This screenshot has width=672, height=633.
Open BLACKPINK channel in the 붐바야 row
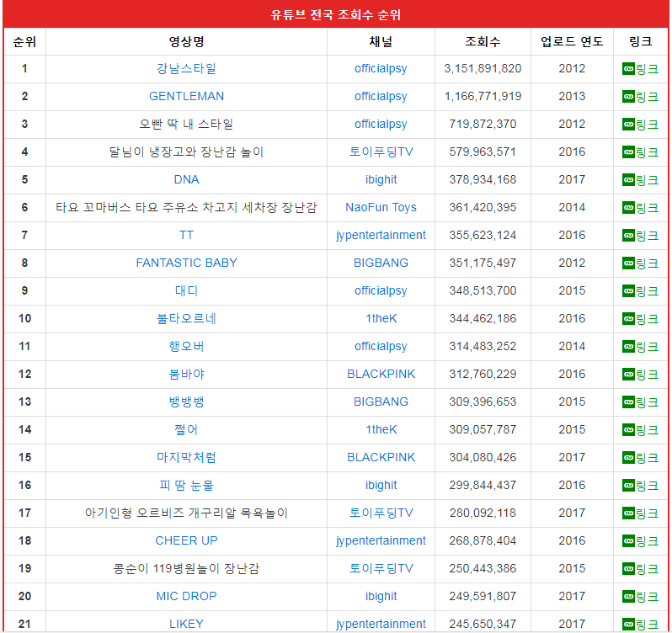(381, 374)
